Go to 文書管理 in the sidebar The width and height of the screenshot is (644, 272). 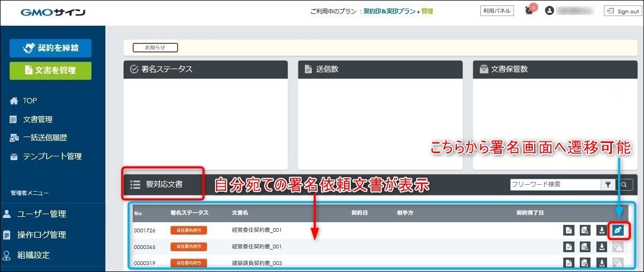pos(37,119)
